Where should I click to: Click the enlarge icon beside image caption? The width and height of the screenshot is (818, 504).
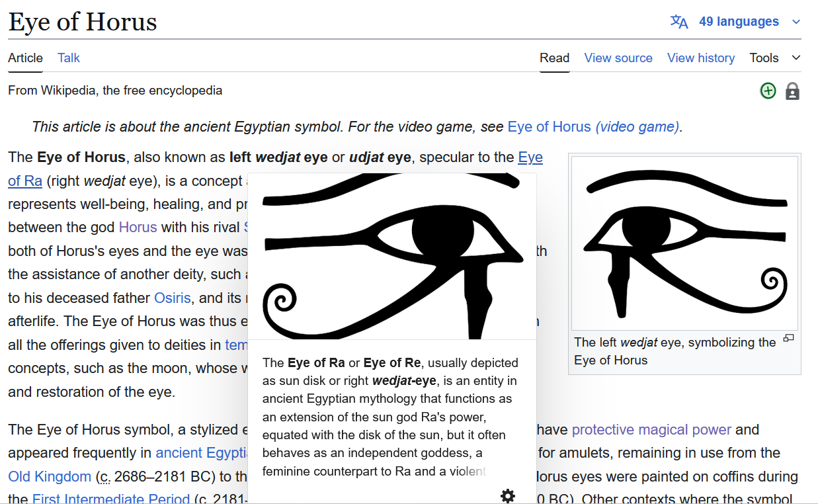coord(788,339)
